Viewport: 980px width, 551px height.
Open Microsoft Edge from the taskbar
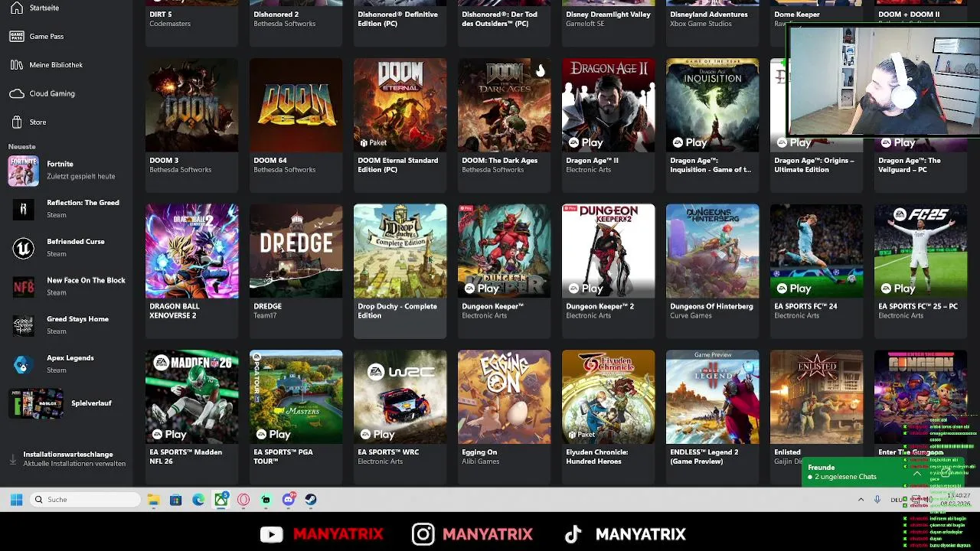(198, 500)
